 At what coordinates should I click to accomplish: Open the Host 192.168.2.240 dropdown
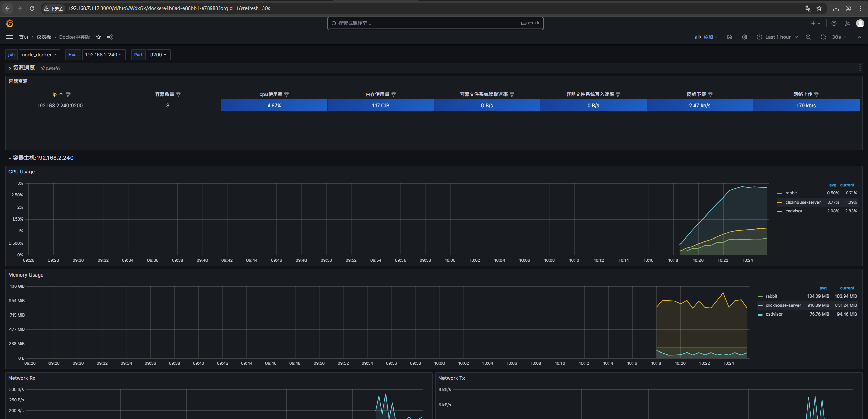(x=103, y=55)
